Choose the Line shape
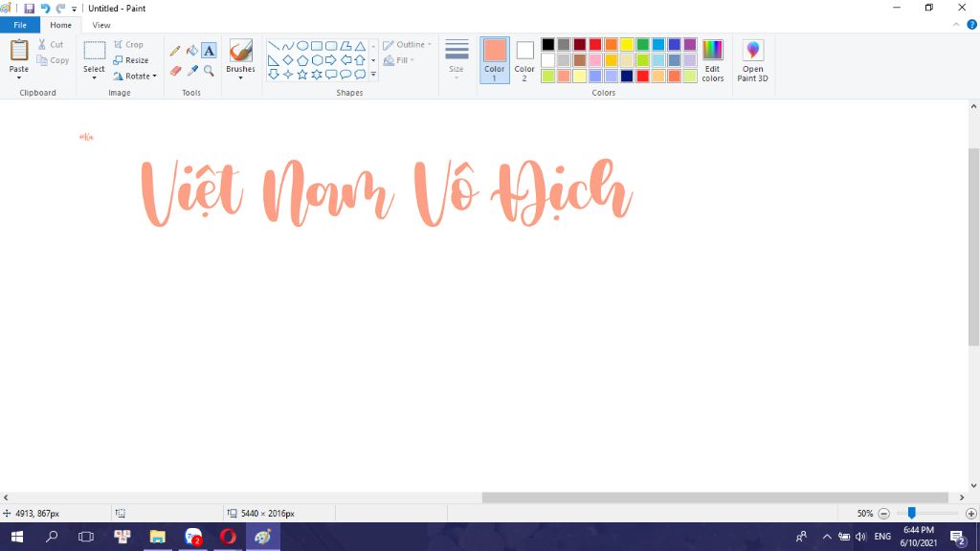The width and height of the screenshot is (980, 551). 274,46
